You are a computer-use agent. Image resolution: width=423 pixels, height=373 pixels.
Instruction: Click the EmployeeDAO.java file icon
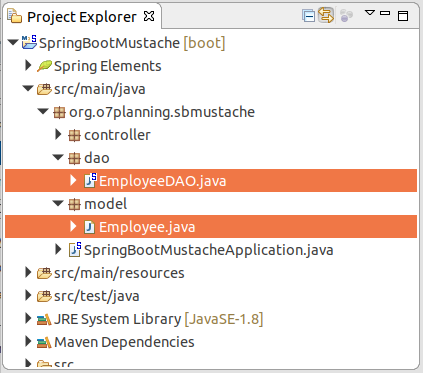[x=90, y=180]
